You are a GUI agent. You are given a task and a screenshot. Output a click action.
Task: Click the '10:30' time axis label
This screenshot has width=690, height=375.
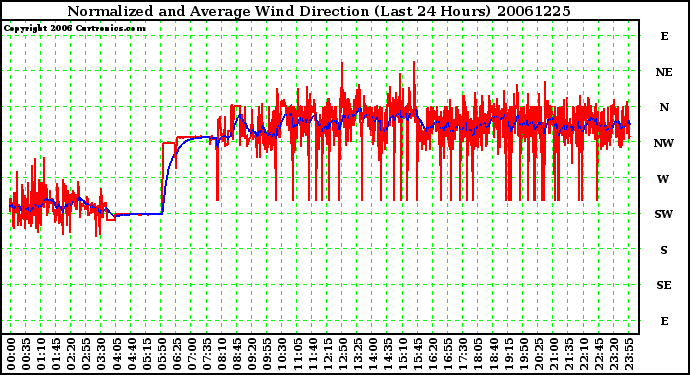282,354
